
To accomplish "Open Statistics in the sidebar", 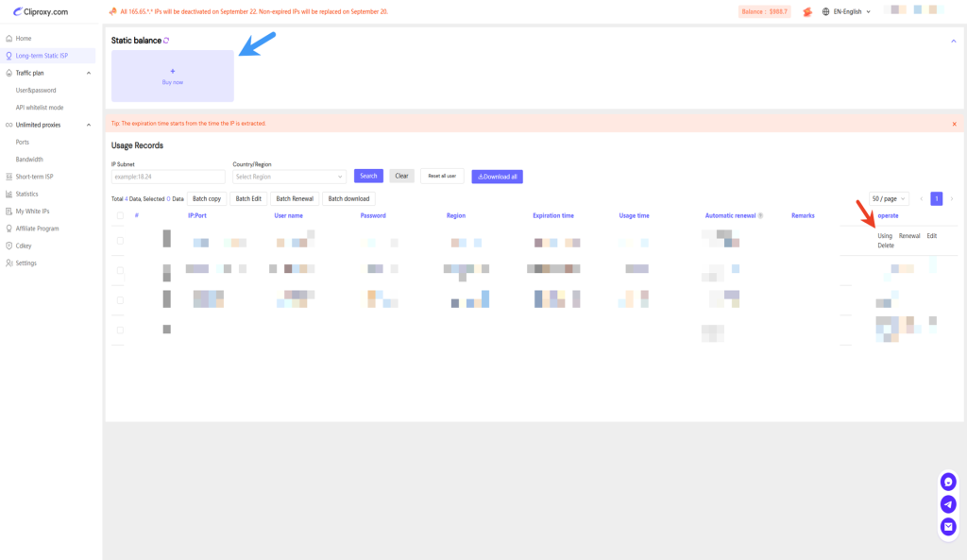I will [27, 194].
